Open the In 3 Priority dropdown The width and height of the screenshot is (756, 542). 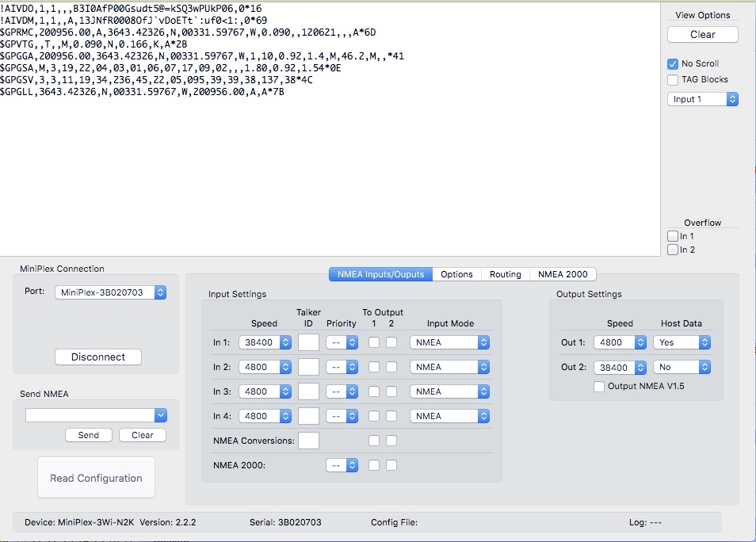[x=342, y=391]
